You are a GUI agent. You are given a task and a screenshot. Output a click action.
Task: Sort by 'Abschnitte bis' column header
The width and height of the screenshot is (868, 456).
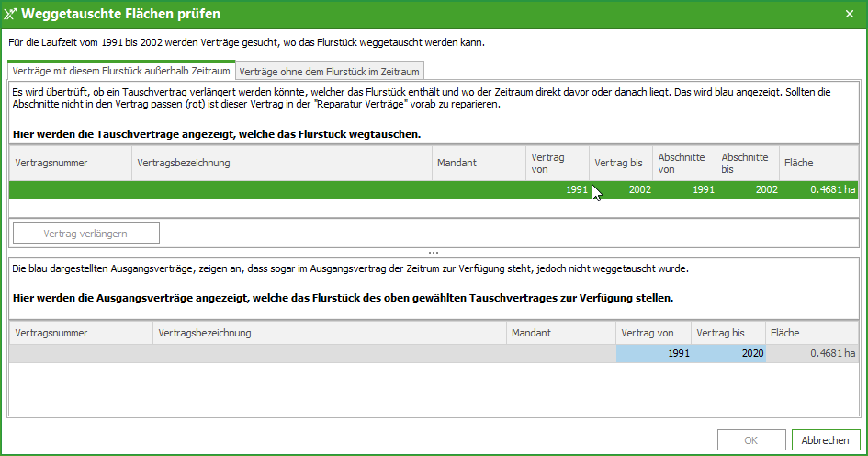point(747,163)
